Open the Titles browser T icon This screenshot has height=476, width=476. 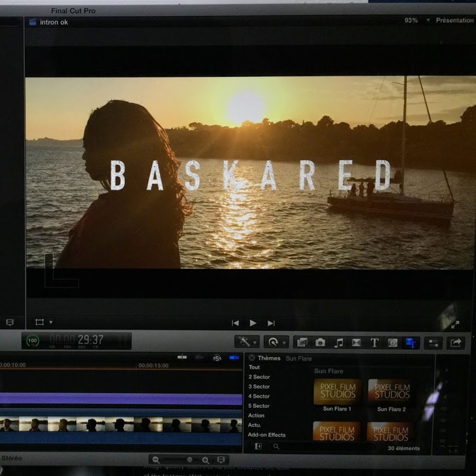tap(374, 343)
